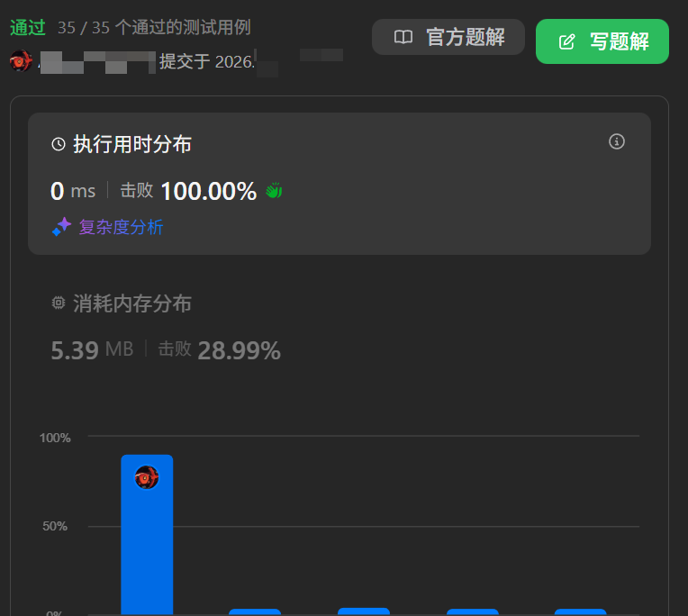The image size is (688, 616).
Task: Click the 提交于 2026 submission time text
Action: (206, 61)
